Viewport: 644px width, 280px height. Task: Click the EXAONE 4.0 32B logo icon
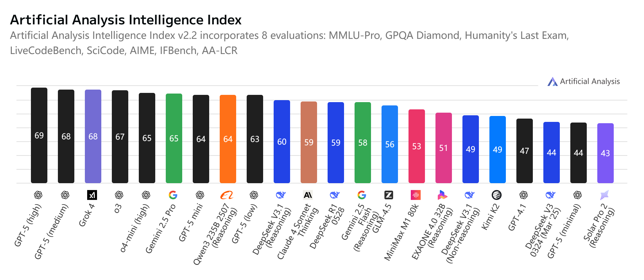[x=443, y=195]
